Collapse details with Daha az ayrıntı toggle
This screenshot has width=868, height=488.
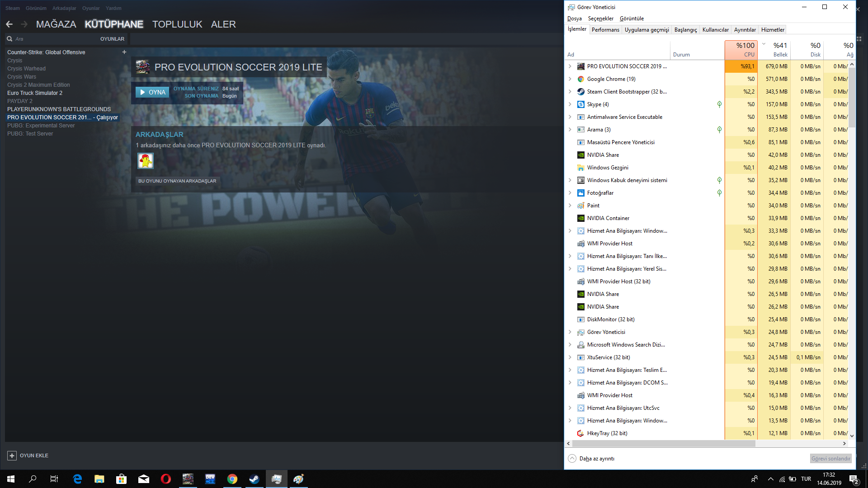(591, 459)
